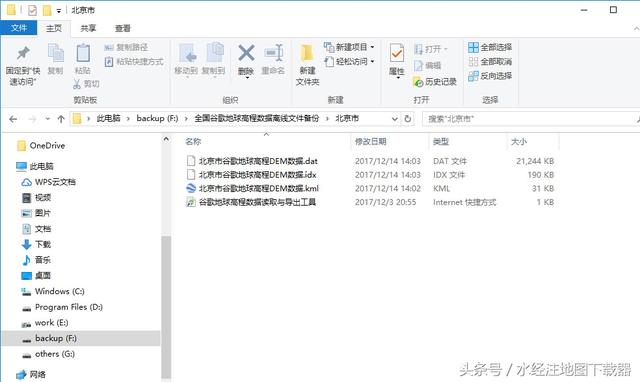The height and width of the screenshot is (382, 640).
Task: Refresh the current folder
Action: pyautogui.click(x=407, y=119)
